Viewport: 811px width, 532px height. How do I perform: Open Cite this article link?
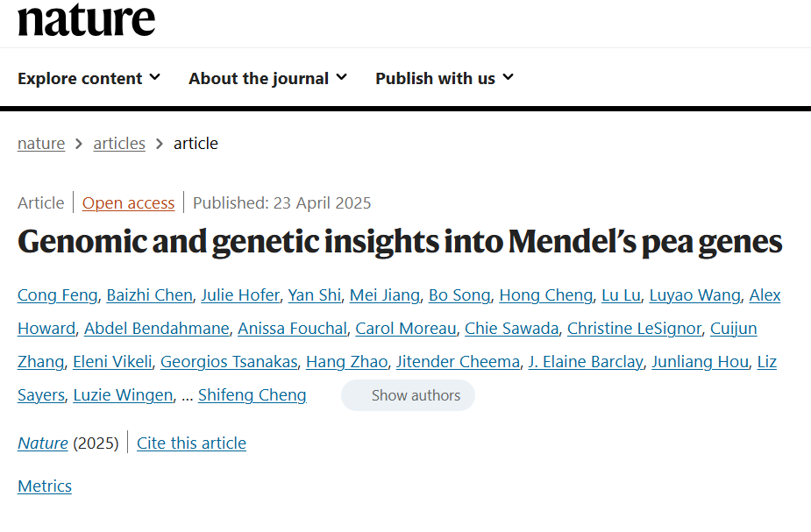191,443
